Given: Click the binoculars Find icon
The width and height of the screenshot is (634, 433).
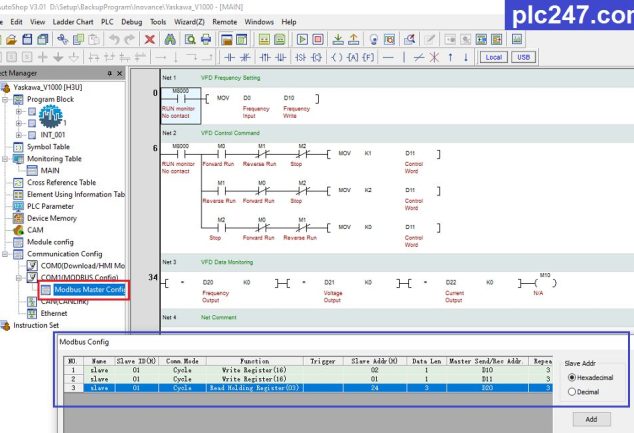Looking at the screenshot, I should click(170, 39).
